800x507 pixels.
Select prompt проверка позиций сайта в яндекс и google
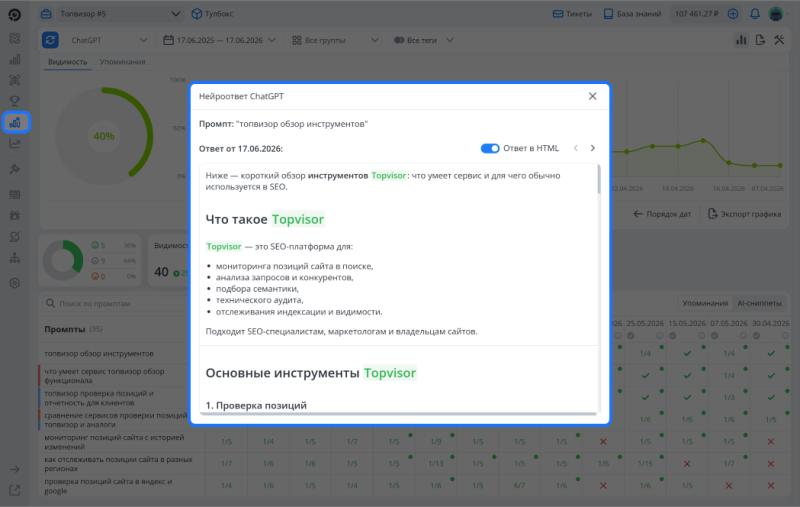click(108, 486)
